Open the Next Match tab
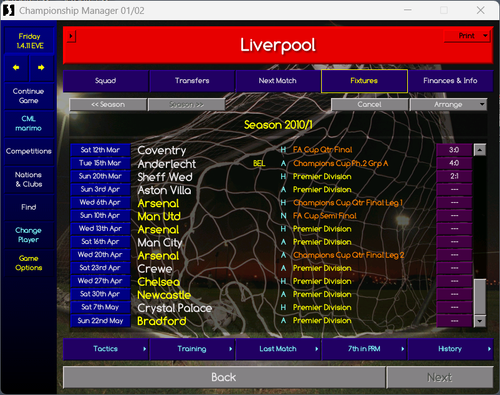This screenshot has height=395, width=500. (278, 81)
